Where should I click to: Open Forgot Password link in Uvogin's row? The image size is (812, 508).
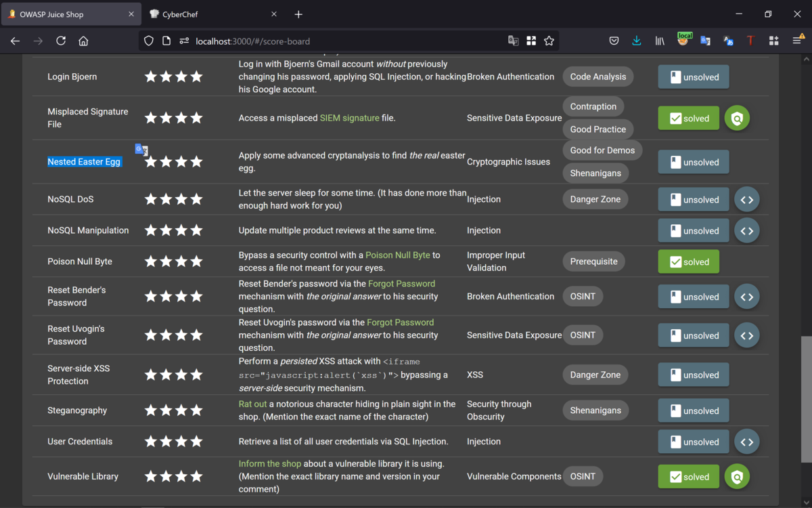point(400,322)
